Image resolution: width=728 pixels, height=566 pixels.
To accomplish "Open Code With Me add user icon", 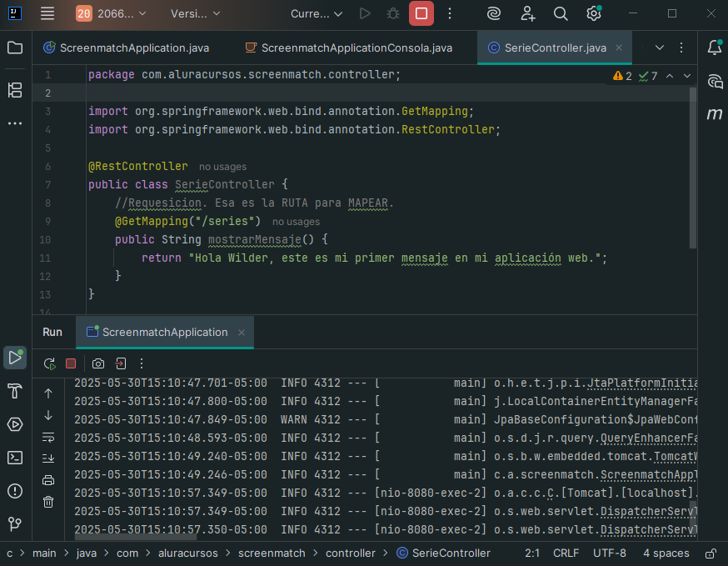I will pos(527,13).
